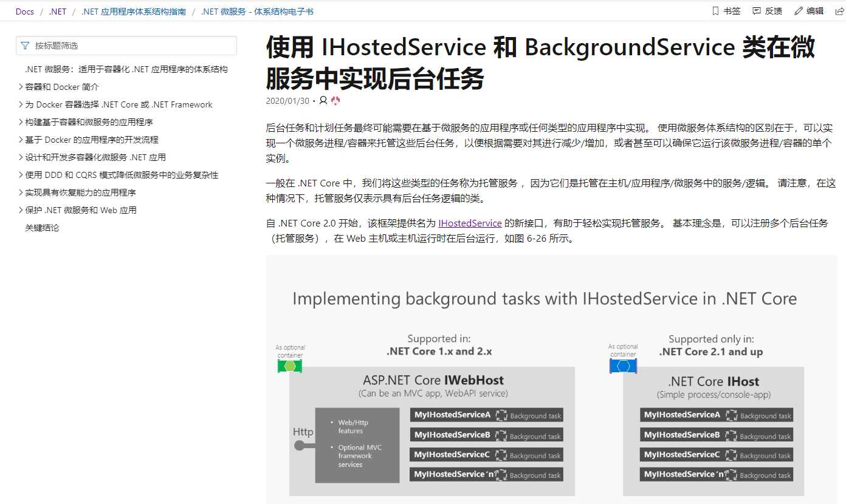Click the diagram title Implementing background tasks
Viewport: 846px width, 504px height.
tap(545, 299)
